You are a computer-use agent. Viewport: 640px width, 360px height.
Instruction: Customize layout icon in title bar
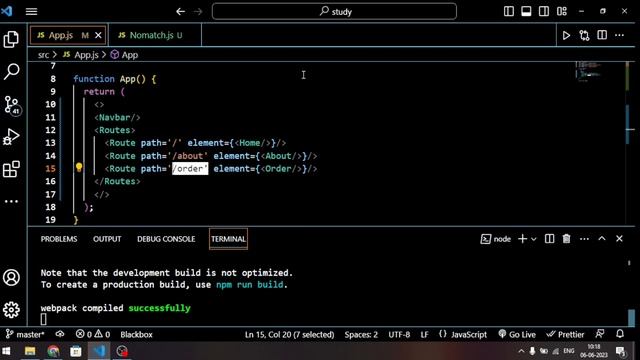pyautogui.click(x=562, y=11)
